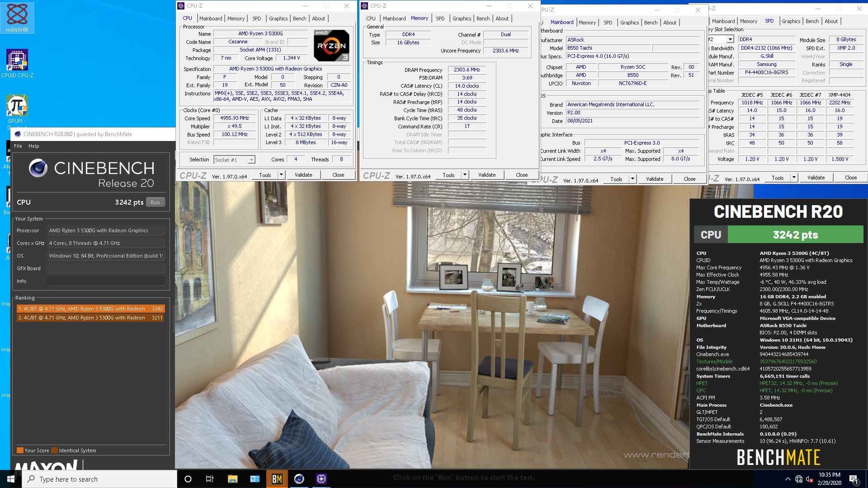Click the Ryzen 3 logo in CPU-Z
The width and height of the screenshot is (868, 488).
coord(332,46)
